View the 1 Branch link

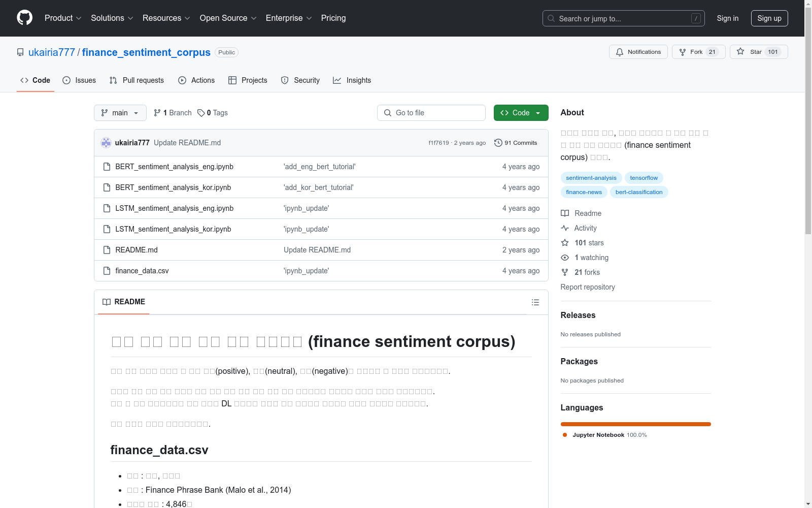click(173, 113)
